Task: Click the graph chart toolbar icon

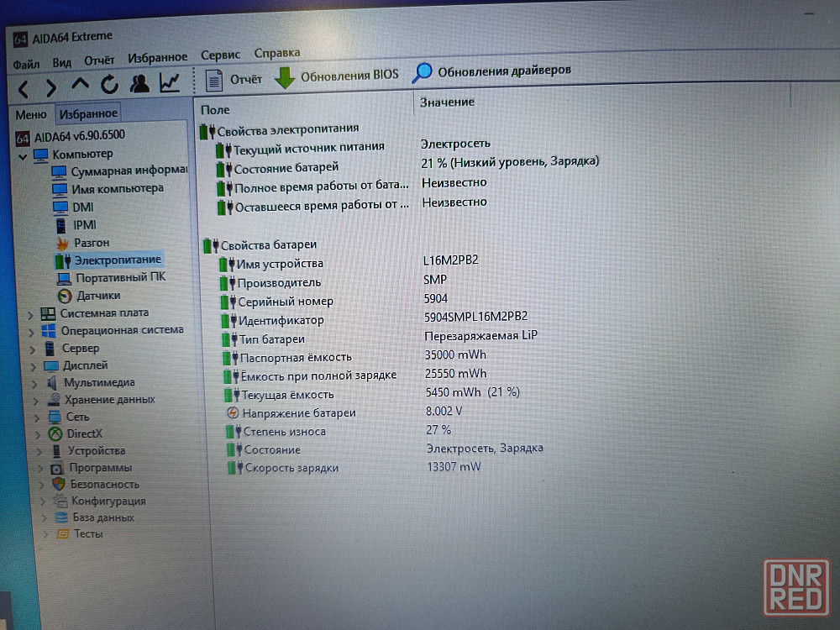Action: tap(170, 82)
